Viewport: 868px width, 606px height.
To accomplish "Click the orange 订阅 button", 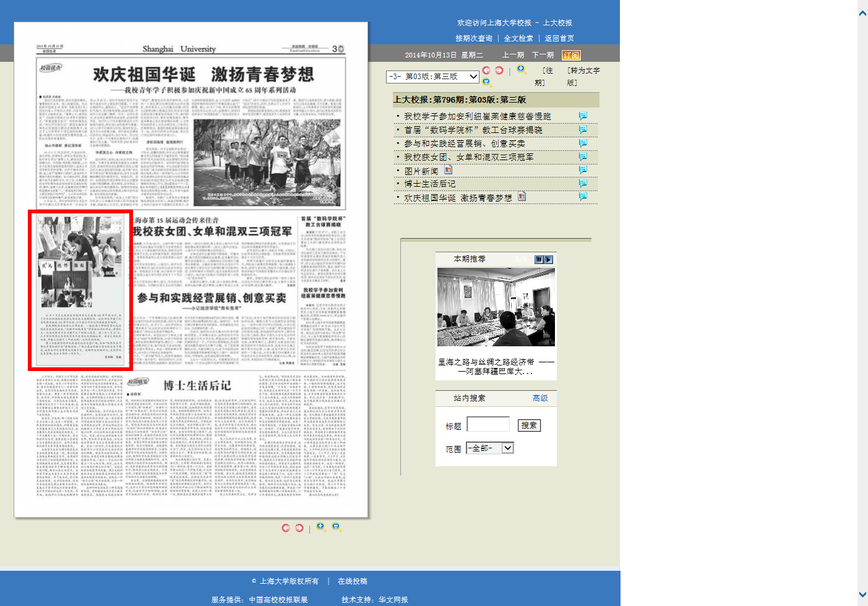I will click(x=571, y=55).
